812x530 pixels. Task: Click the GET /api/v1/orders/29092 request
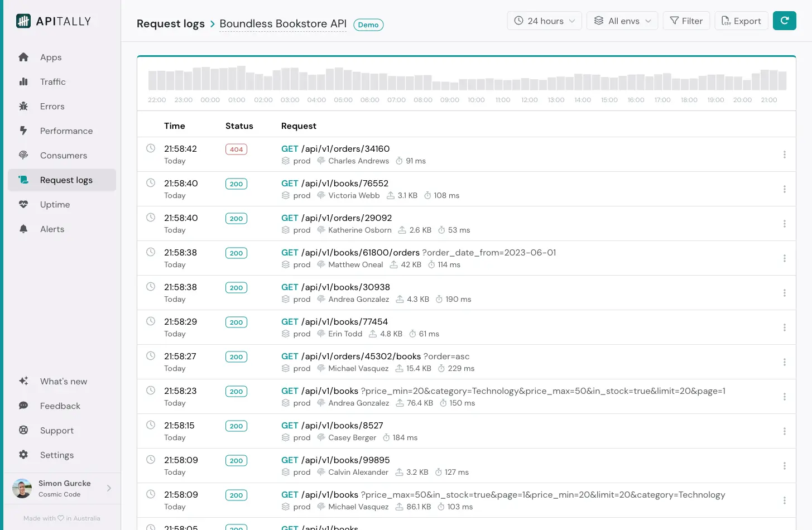click(x=337, y=218)
